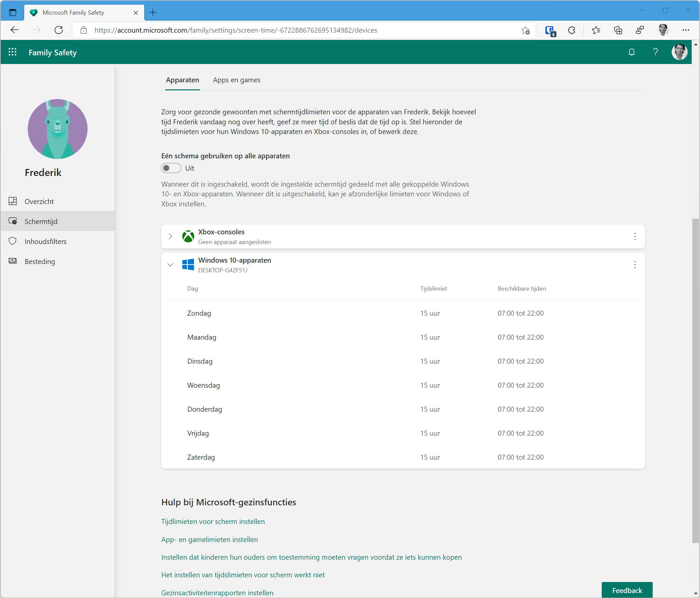Viewport: 700px width, 598px height.
Task: Refresh the page with reload icon
Action: [x=59, y=30]
